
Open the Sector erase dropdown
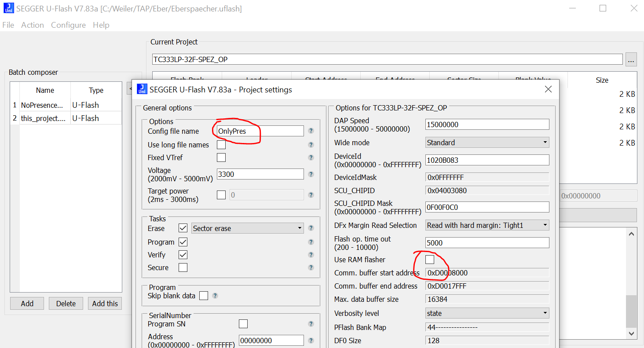click(247, 228)
